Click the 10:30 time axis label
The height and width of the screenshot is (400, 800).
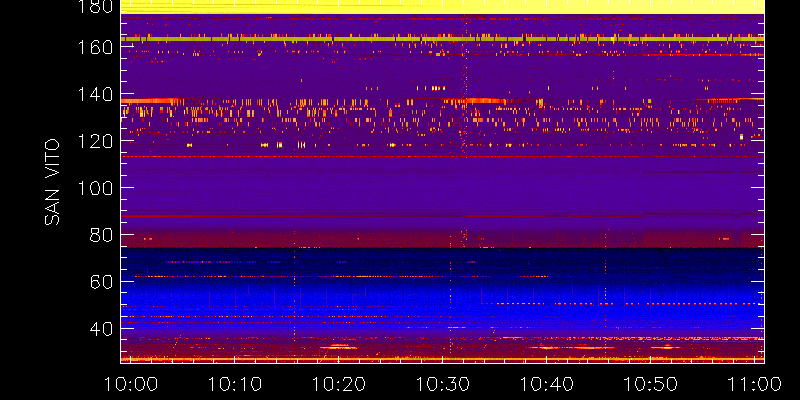pyautogui.click(x=443, y=384)
